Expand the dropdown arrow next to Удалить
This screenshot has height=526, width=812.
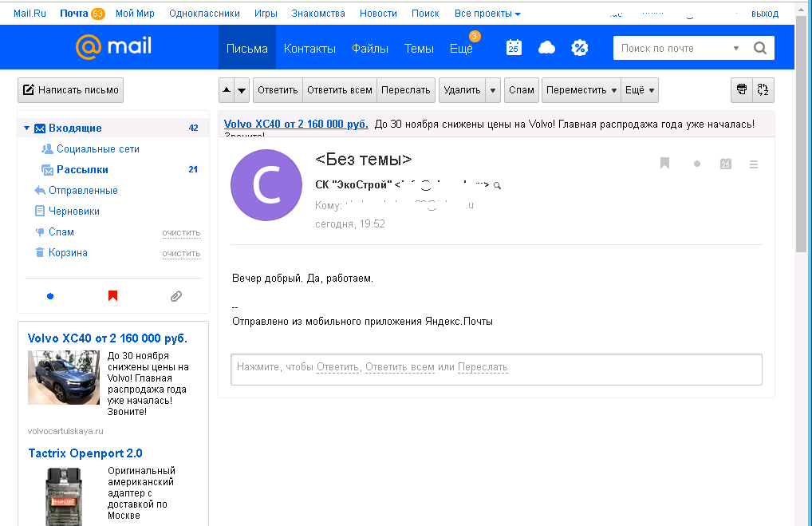click(493, 90)
